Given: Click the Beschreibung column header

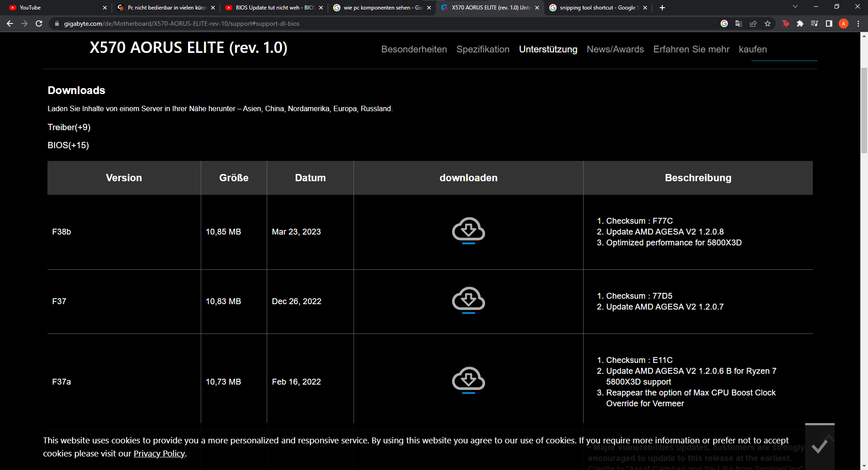Looking at the screenshot, I should point(698,178).
